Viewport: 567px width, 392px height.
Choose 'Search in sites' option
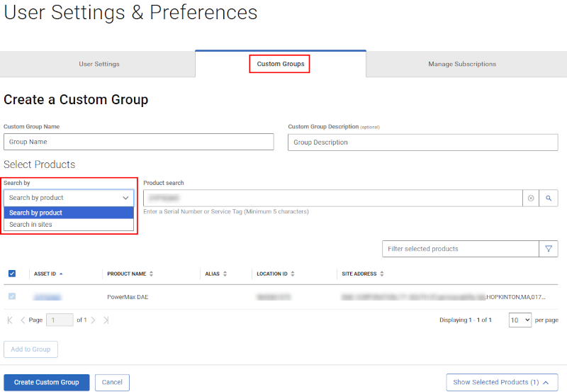coord(31,225)
